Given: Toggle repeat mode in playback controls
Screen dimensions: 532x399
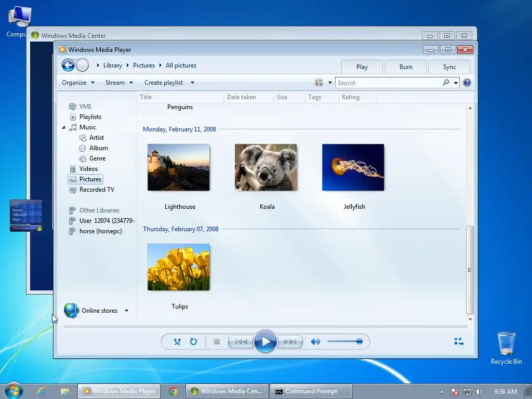Looking at the screenshot, I should click(193, 341).
